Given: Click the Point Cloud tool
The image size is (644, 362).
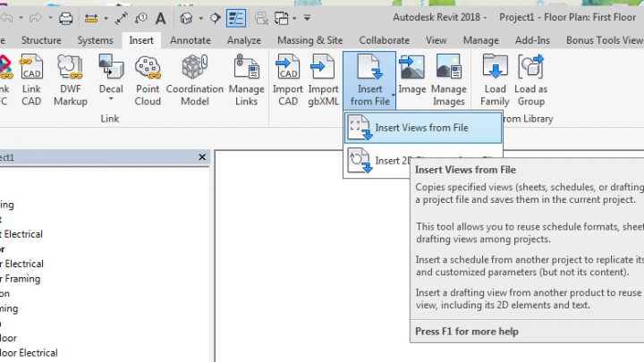Looking at the screenshot, I should click(x=148, y=80).
